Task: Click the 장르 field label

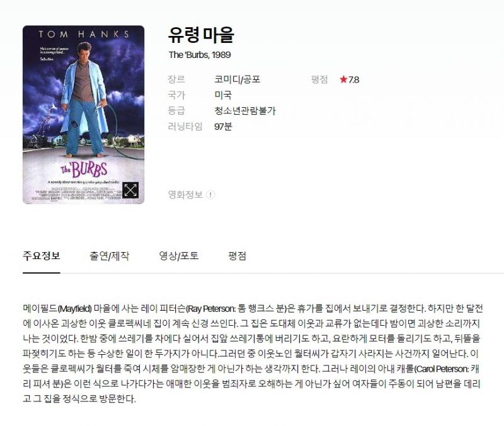Action: coord(176,79)
